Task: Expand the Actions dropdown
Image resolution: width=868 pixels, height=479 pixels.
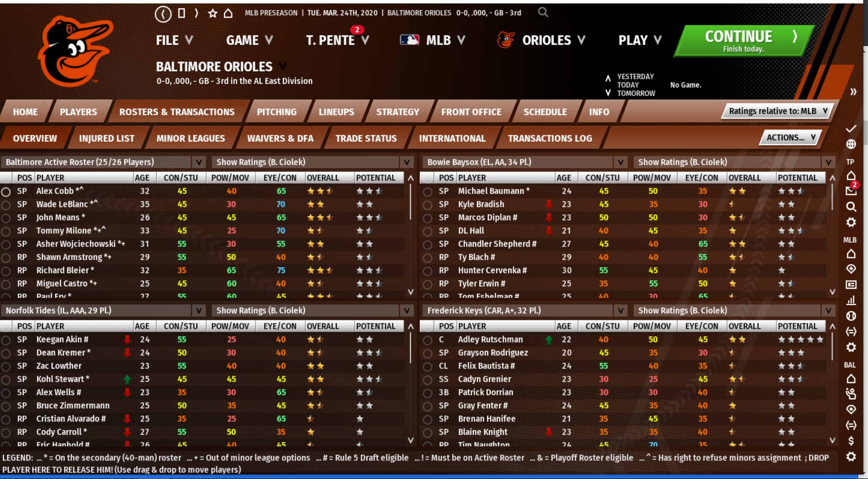Action: click(x=790, y=138)
